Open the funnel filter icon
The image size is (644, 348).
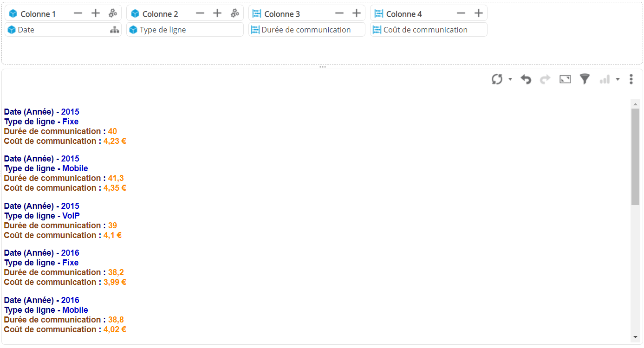point(585,79)
